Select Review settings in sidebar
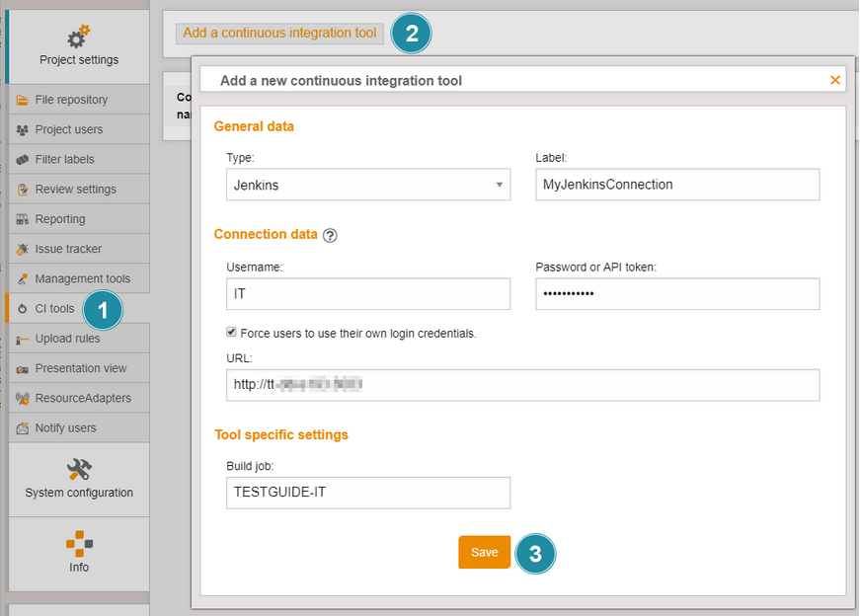The image size is (860, 616). [75, 190]
